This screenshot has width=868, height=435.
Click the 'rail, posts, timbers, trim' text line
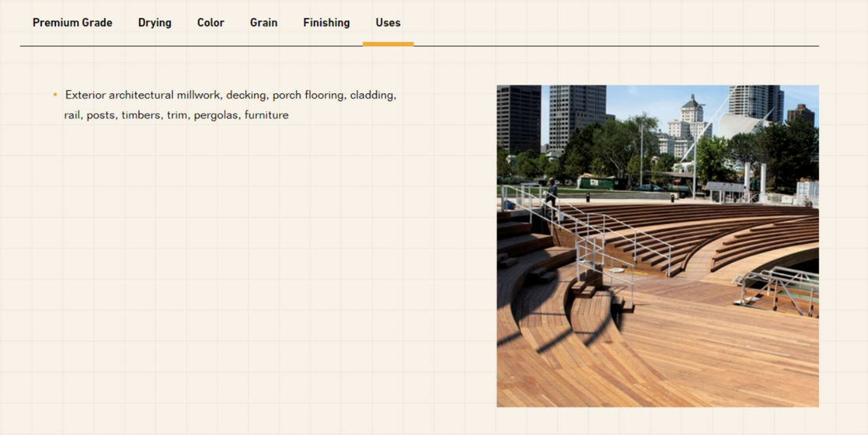[177, 115]
